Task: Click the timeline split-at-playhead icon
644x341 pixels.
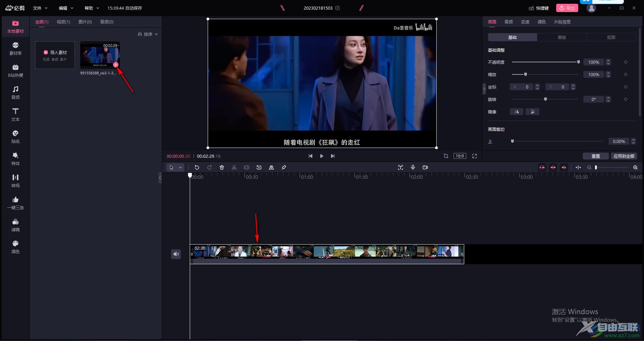Action: (578, 167)
